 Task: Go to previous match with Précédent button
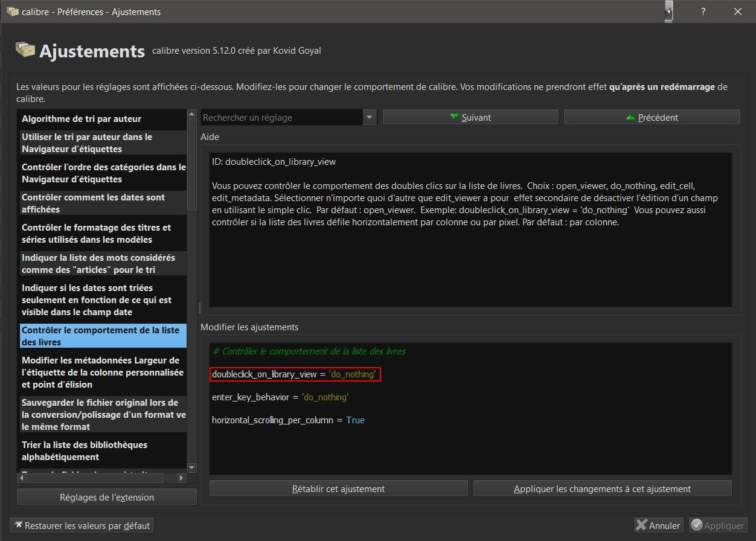click(x=652, y=117)
